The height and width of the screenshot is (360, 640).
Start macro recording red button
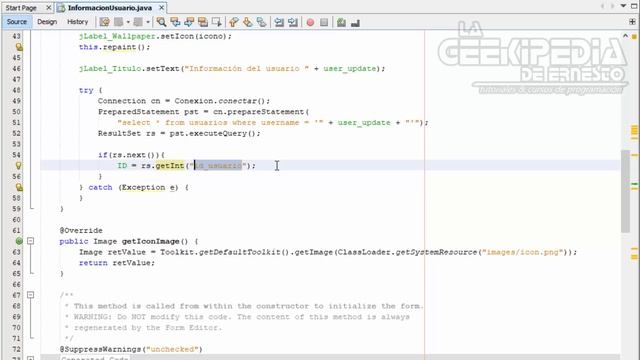pyautogui.click(x=310, y=22)
